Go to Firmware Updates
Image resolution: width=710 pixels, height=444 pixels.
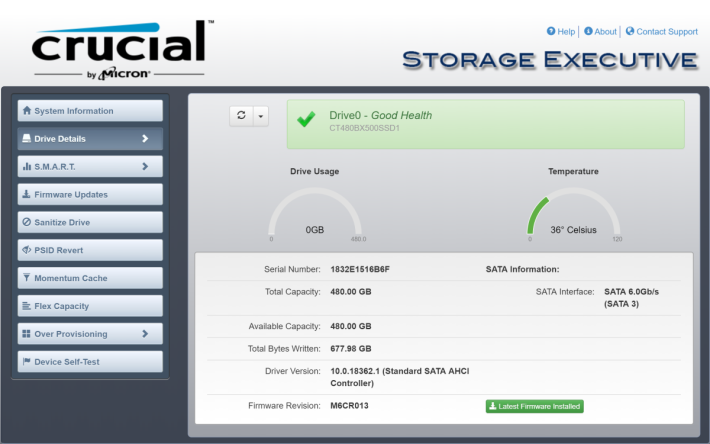[90, 194]
